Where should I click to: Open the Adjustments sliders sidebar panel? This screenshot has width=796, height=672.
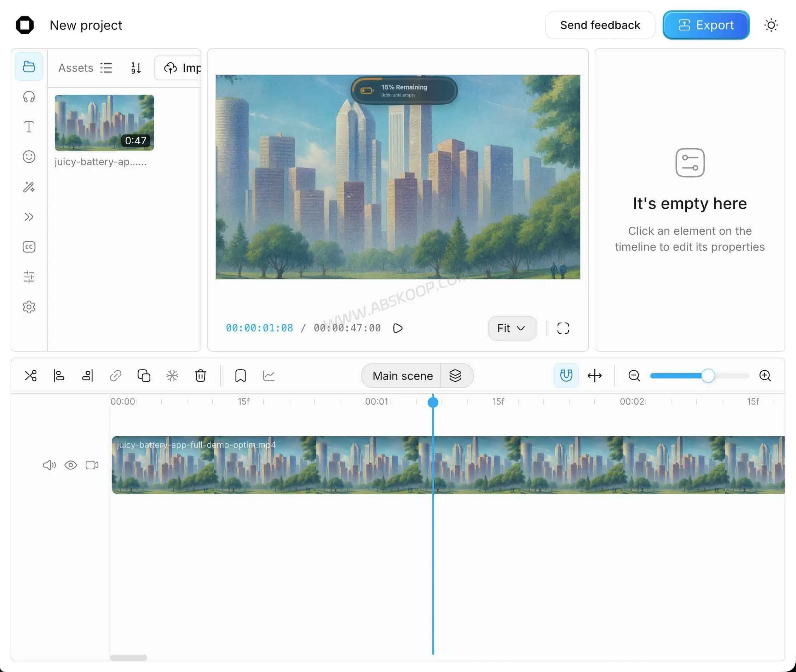coord(29,277)
